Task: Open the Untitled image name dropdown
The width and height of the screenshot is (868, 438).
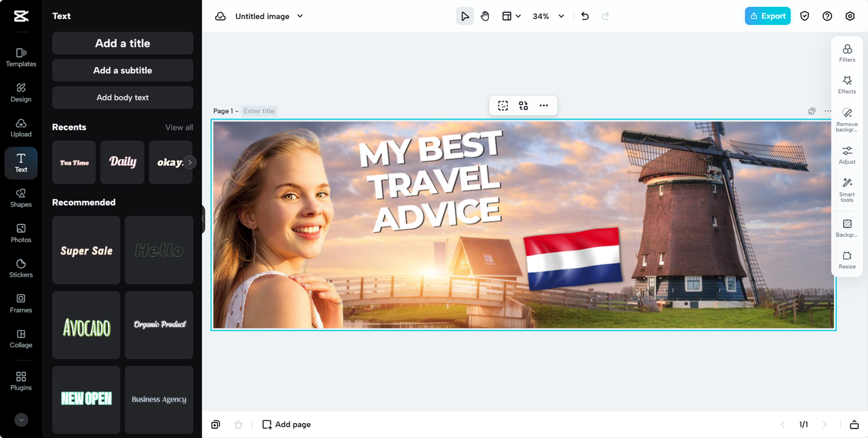Action: pos(269,16)
